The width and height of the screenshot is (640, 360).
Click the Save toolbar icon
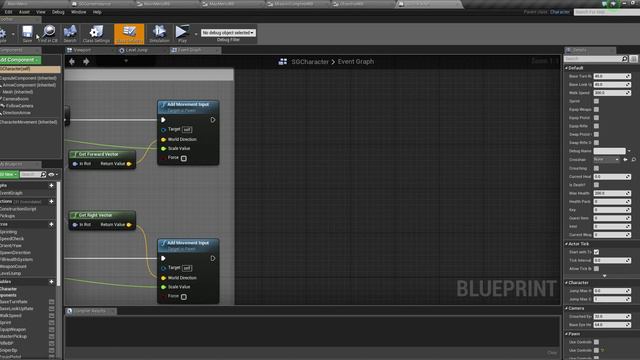pos(27,33)
